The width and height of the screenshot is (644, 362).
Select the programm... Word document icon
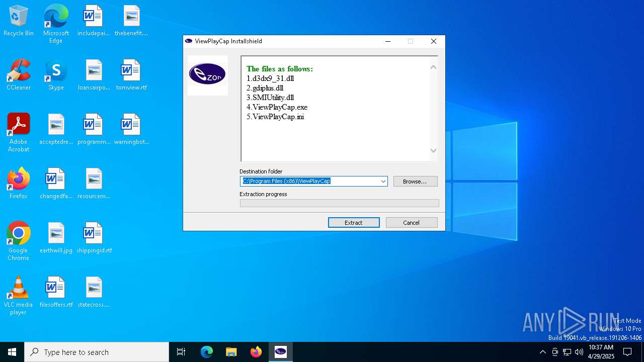click(x=94, y=130)
